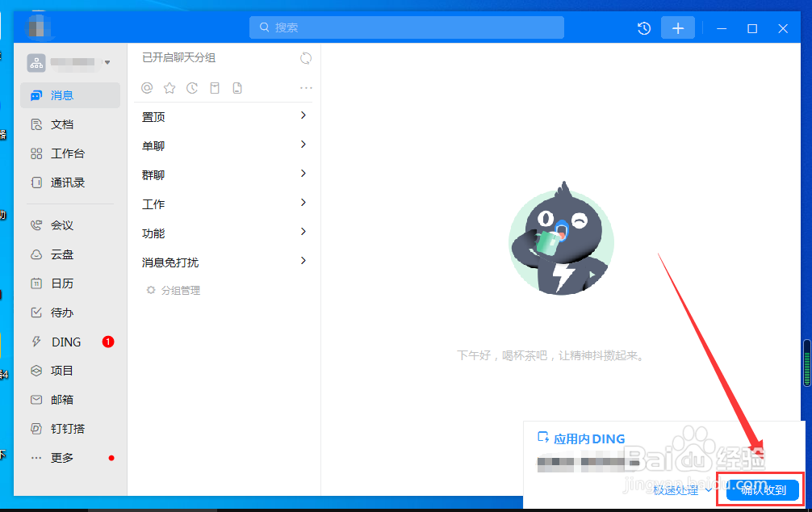
Task: Click the magnifier icon in search bar
Action: coord(264,27)
